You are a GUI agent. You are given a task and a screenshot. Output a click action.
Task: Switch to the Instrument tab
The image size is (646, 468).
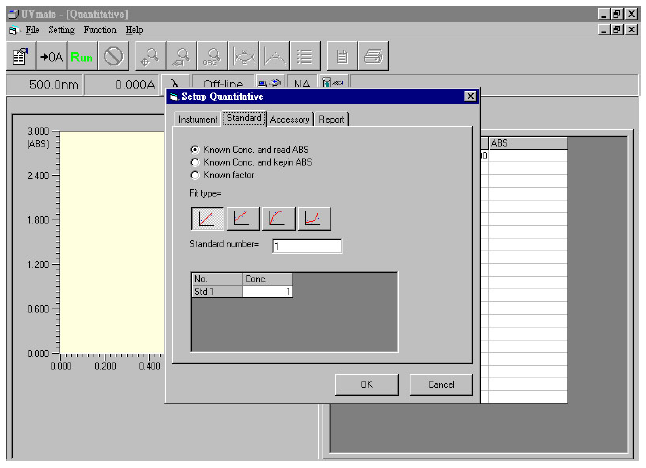pos(197,120)
